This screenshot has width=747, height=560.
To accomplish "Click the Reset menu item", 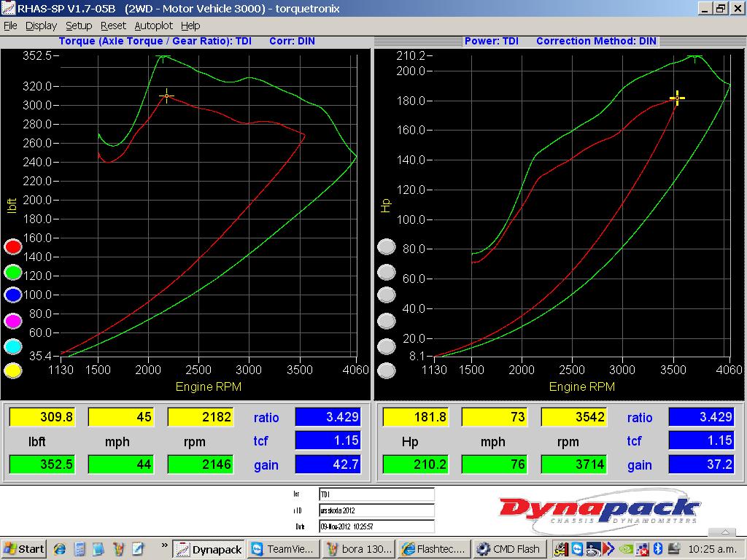I will coord(113,26).
